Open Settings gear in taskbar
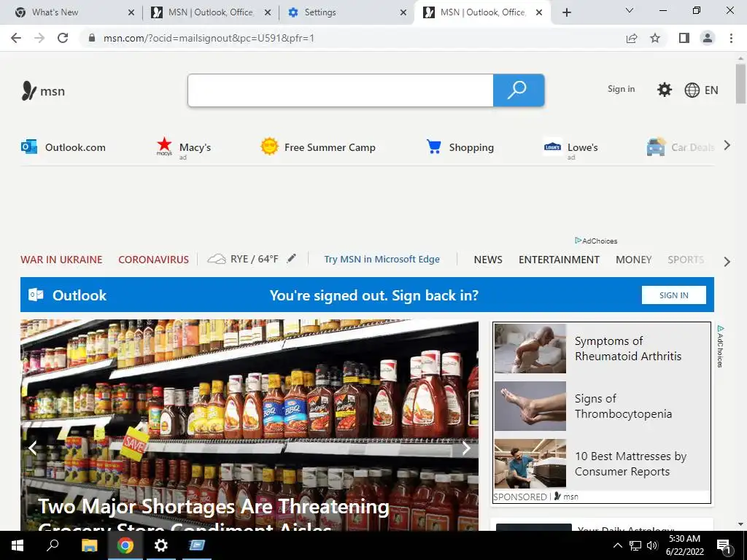 pos(161,545)
